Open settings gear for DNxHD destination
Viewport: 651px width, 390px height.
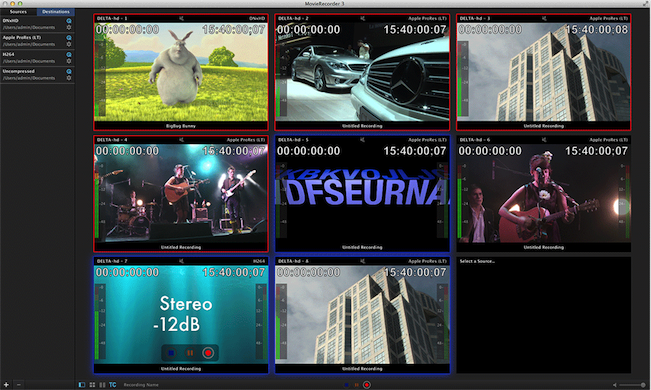[x=69, y=27]
